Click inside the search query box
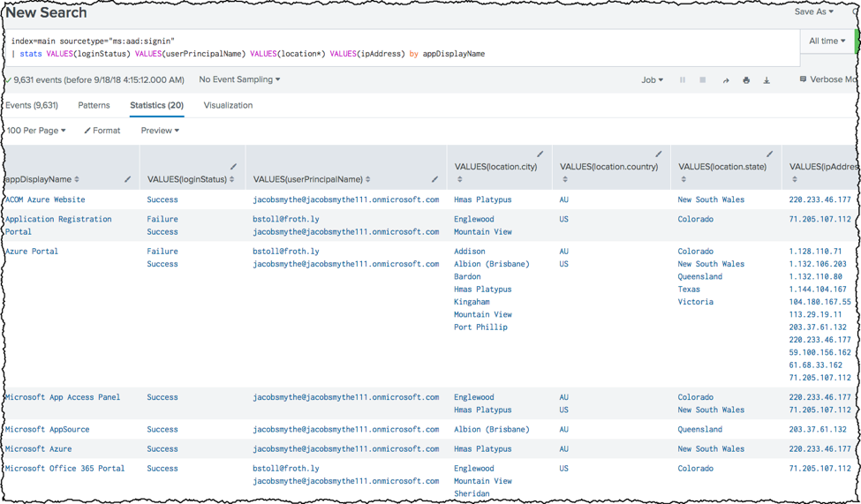This screenshot has height=504, width=861. (x=401, y=48)
